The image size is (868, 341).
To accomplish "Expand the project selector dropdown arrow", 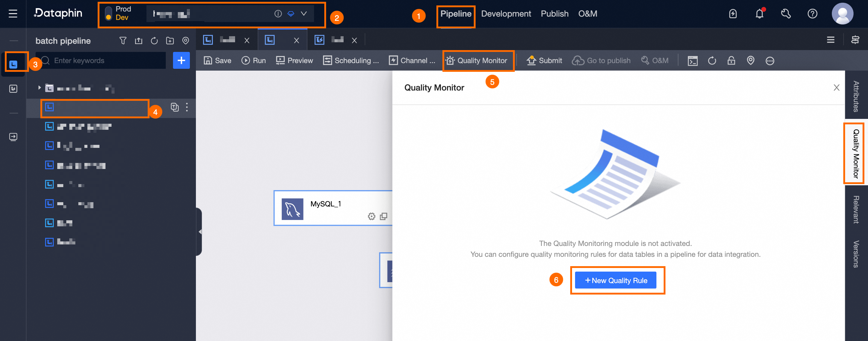I will click(303, 14).
